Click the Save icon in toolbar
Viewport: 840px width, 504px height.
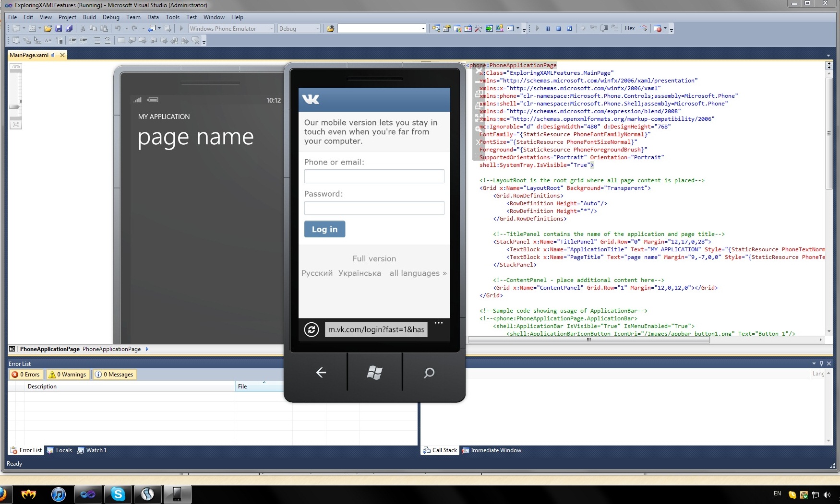pos(59,29)
